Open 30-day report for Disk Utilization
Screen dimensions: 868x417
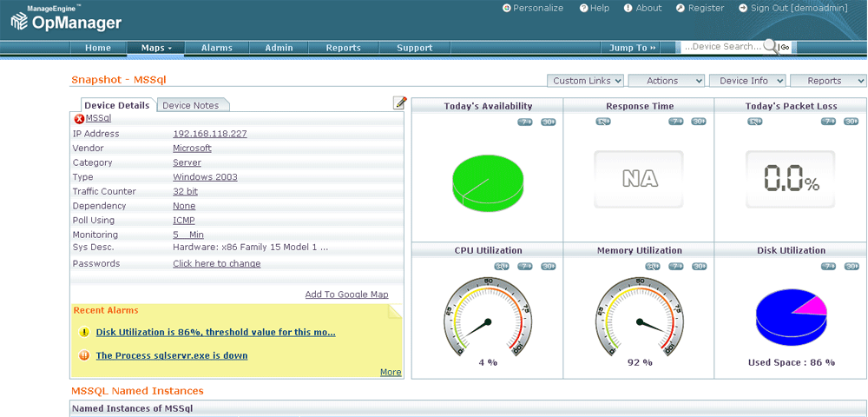tap(851, 267)
